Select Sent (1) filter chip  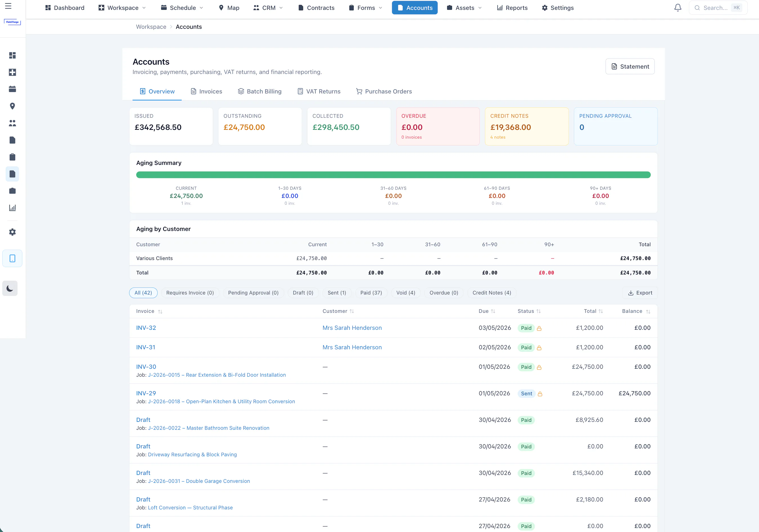tap(337, 293)
